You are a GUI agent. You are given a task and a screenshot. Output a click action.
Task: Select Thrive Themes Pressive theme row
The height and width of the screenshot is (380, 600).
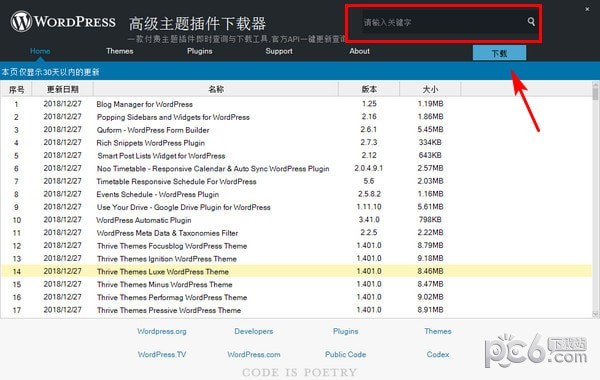pos(297,310)
